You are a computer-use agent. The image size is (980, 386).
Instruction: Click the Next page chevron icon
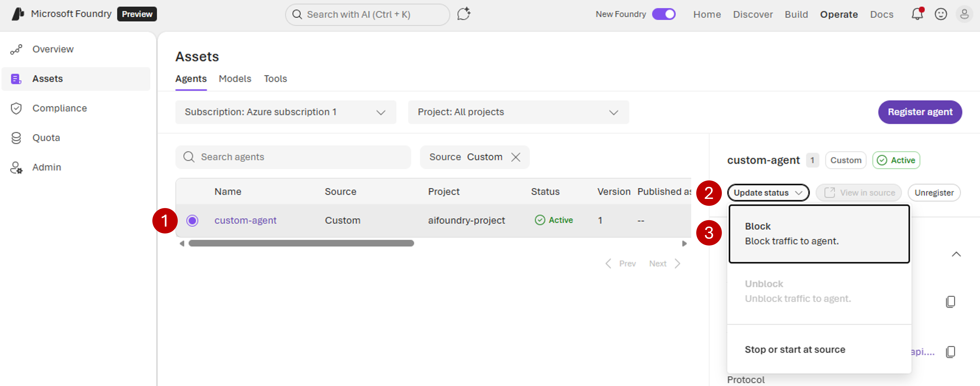(x=677, y=264)
